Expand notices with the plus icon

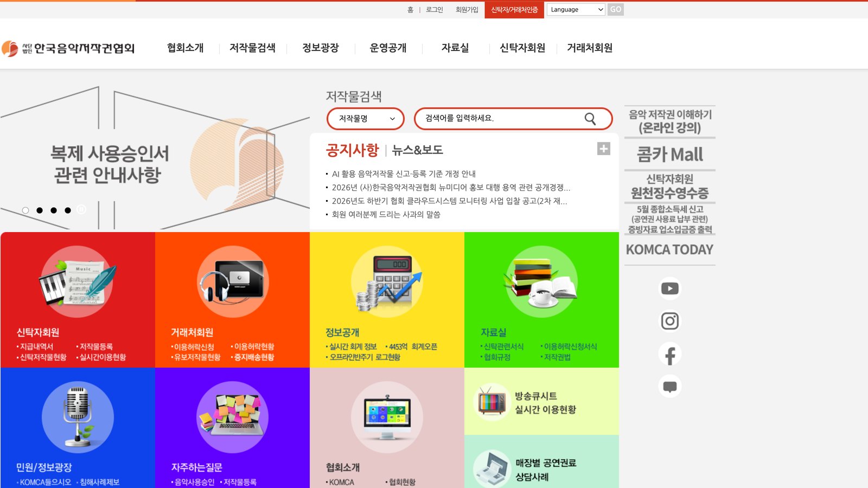[604, 149]
